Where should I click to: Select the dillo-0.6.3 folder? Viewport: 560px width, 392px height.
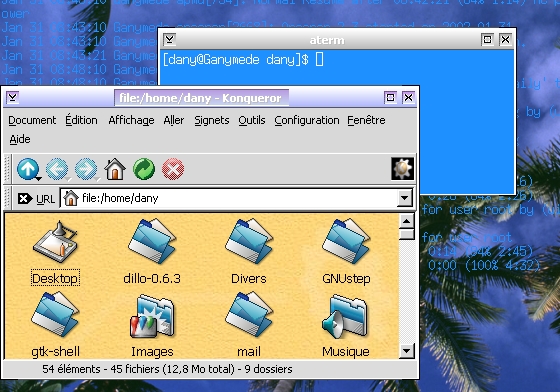(x=152, y=253)
